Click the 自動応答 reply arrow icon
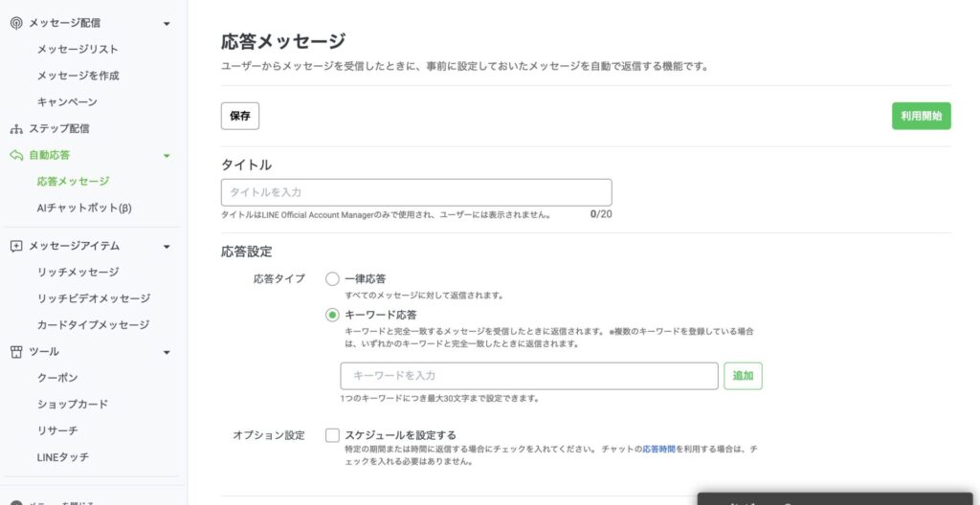 click(15, 155)
